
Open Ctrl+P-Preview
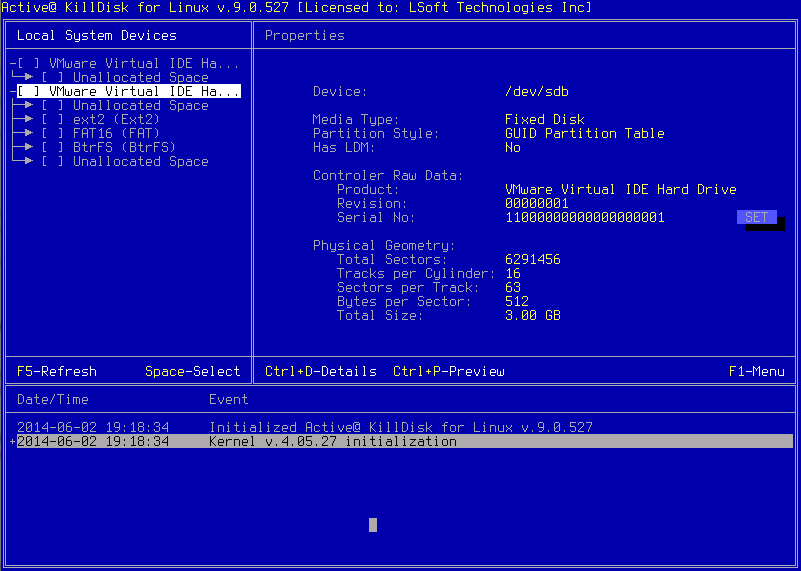pyautogui.click(x=449, y=371)
